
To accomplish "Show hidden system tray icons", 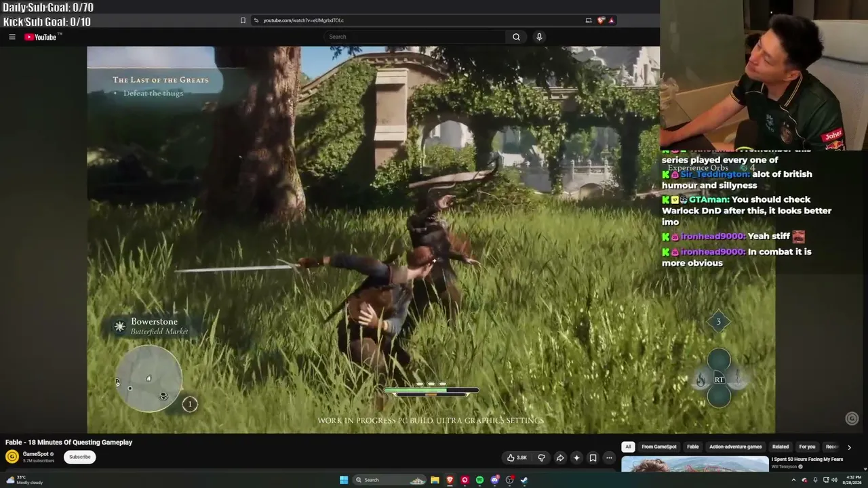I will pyautogui.click(x=793, y=480).
